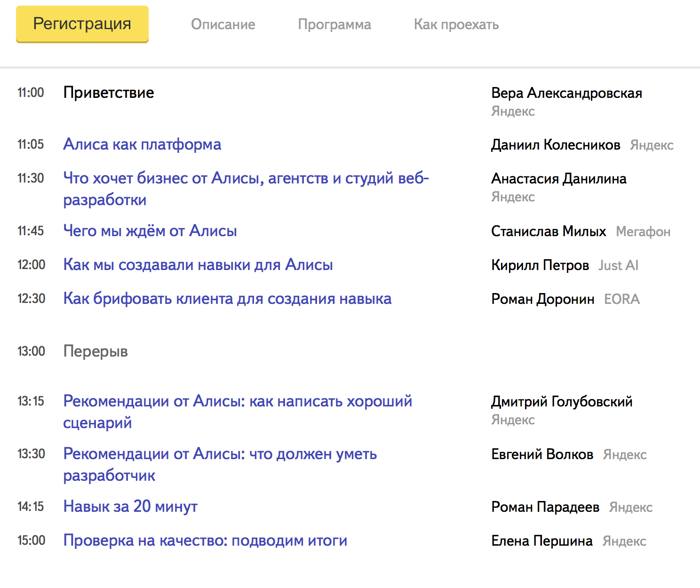Image resolution: width=700 pixels, height=588 pixels.
Task: Click the Перерыв entry at 13:00
Action: click(95, 351)
